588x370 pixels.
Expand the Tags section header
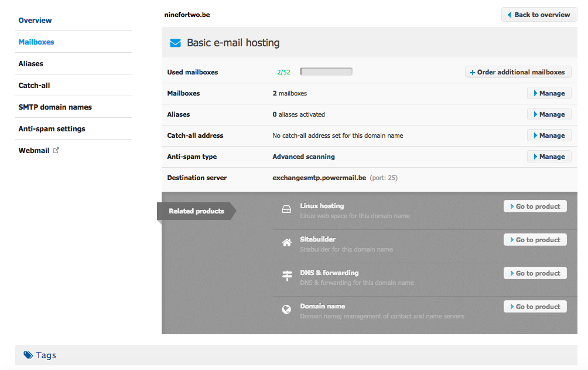click(x=296, y=355)
